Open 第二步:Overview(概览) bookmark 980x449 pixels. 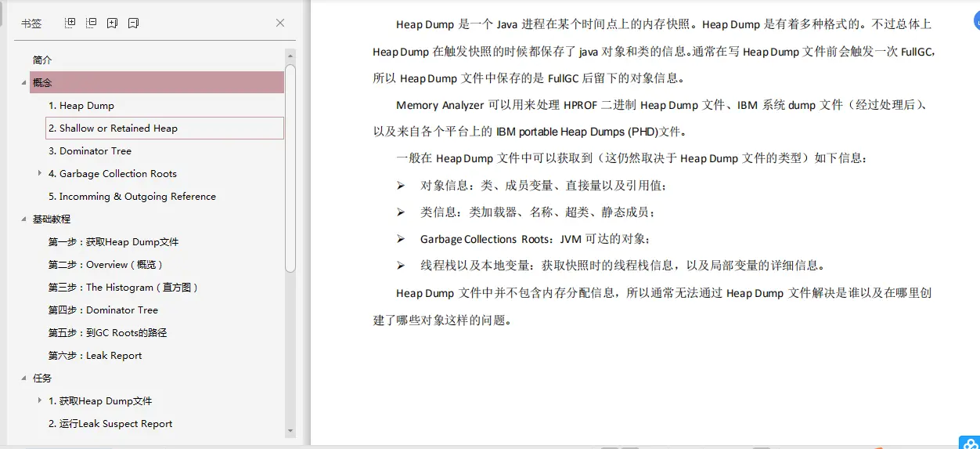click(106, 265)
